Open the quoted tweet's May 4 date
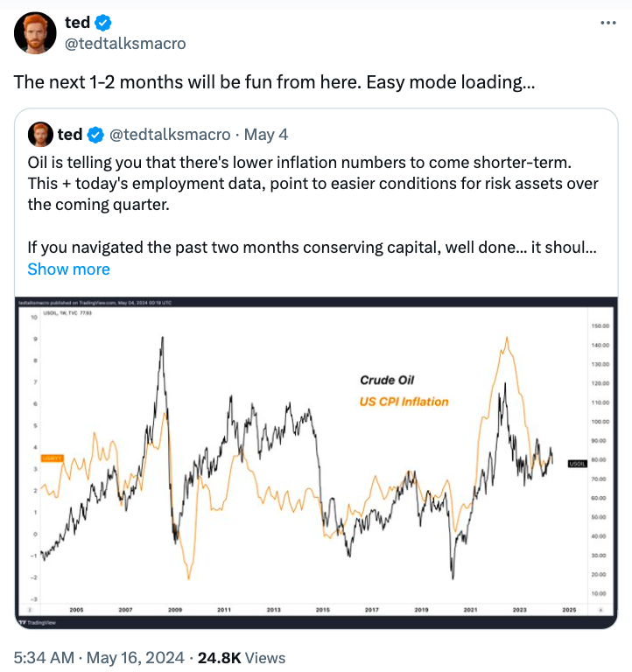Image resolution: width=632 pixels, height=672 pixels. pyautogui.click(x=266, y=135)
